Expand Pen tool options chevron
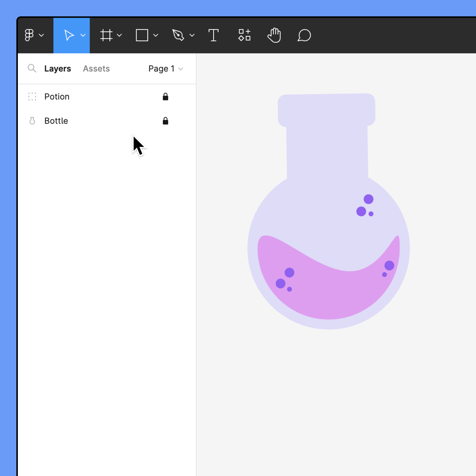The height and width of the screenshot is (476, 476). 192,35
